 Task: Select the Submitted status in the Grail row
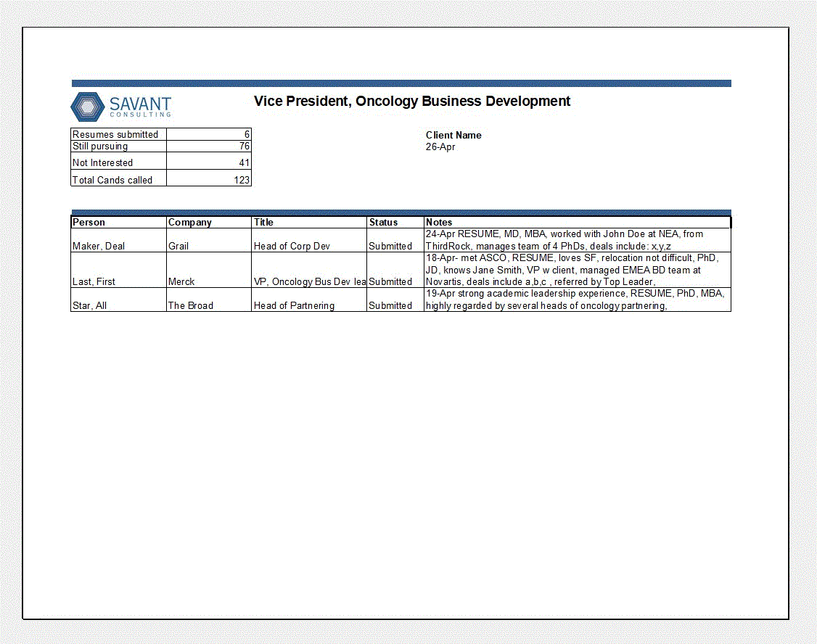click(x=395, y=240)
